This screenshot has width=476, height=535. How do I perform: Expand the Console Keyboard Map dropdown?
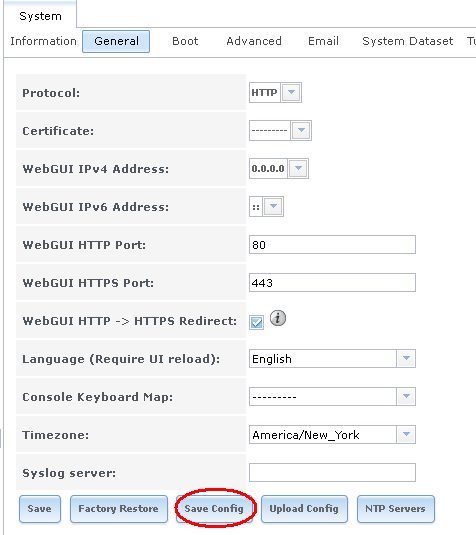[406, 396]
